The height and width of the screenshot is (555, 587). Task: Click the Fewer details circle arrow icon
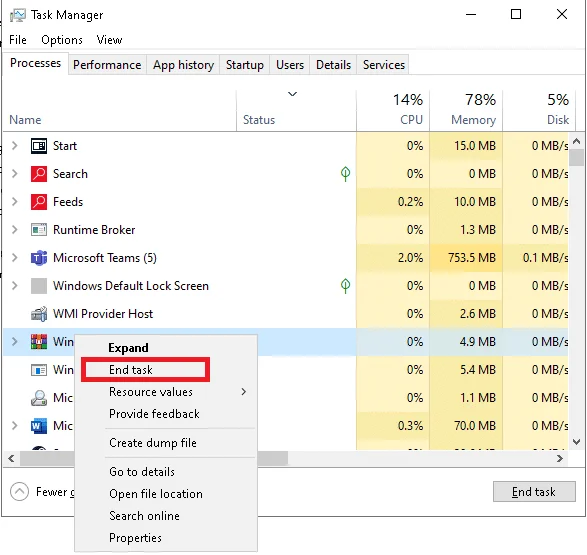pos(19,491)
